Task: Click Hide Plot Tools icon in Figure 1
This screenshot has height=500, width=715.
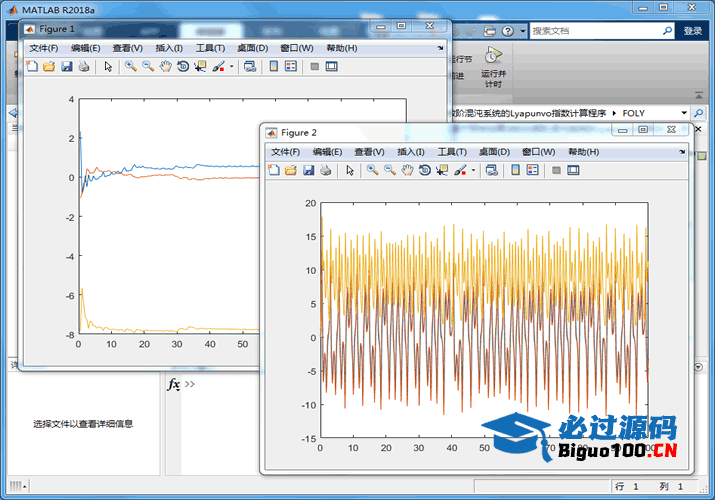Action: 314,67
